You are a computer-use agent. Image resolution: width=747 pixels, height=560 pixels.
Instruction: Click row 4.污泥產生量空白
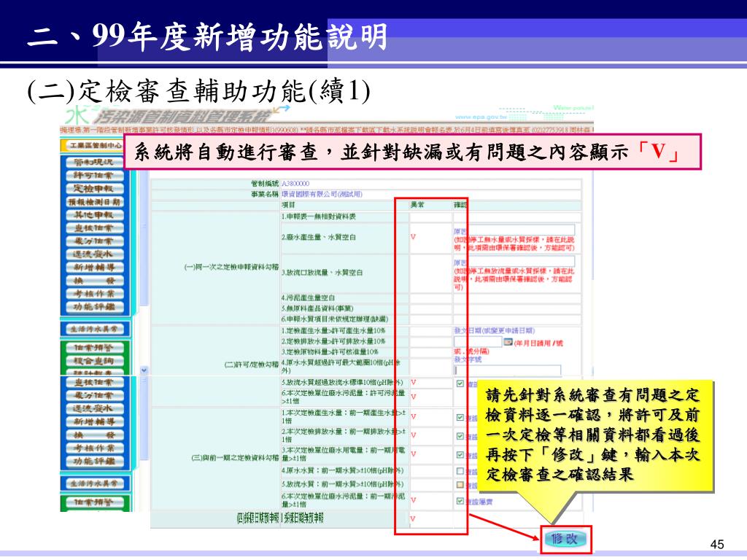tap(308, 298)
